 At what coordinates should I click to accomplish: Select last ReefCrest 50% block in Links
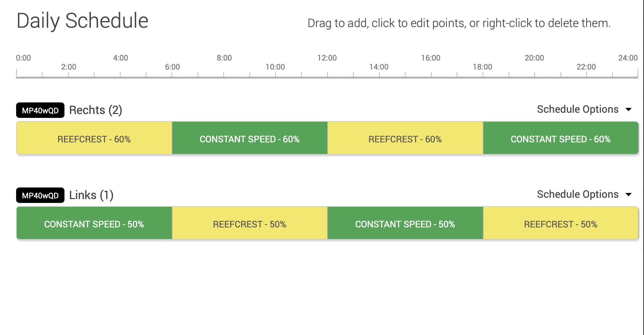(x=561, y=224)
